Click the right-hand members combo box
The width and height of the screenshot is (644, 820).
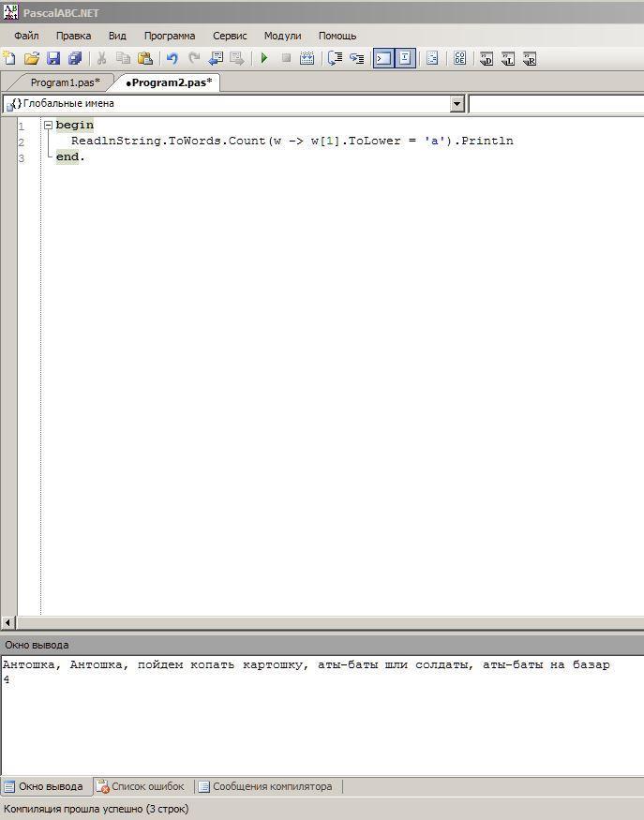[557, 103]
